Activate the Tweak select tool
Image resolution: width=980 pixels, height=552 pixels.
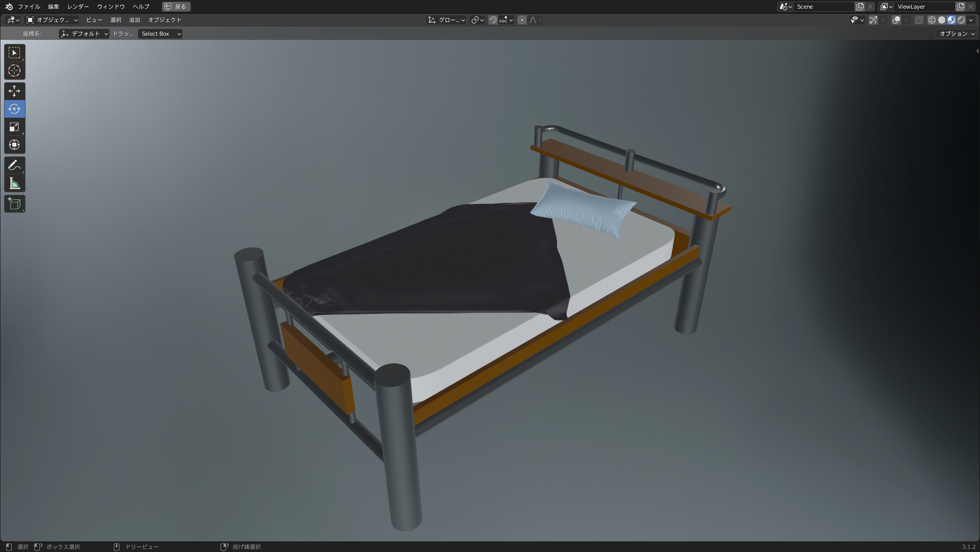(x=15, y=52)
